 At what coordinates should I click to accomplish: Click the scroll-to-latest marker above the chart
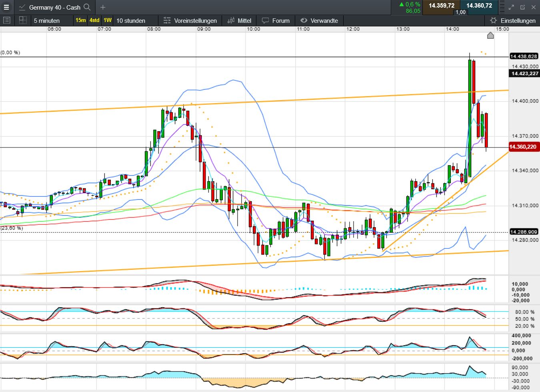tap(490, 36)
